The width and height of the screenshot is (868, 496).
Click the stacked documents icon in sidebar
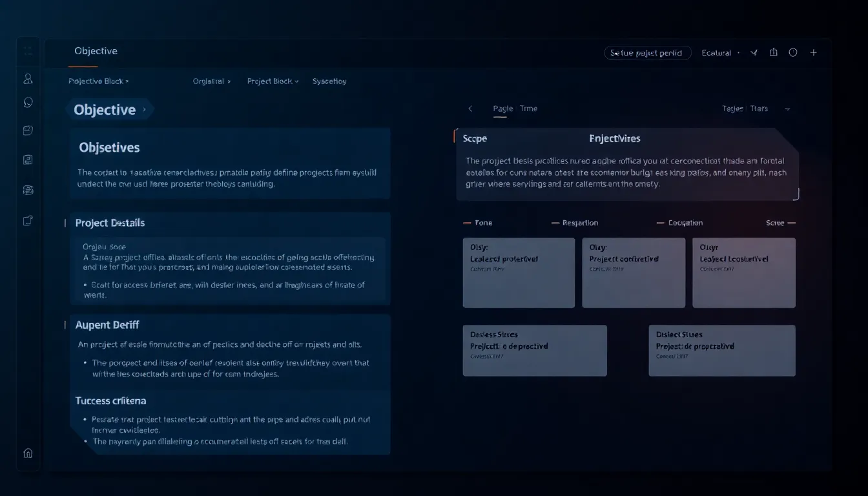[27, 189]
